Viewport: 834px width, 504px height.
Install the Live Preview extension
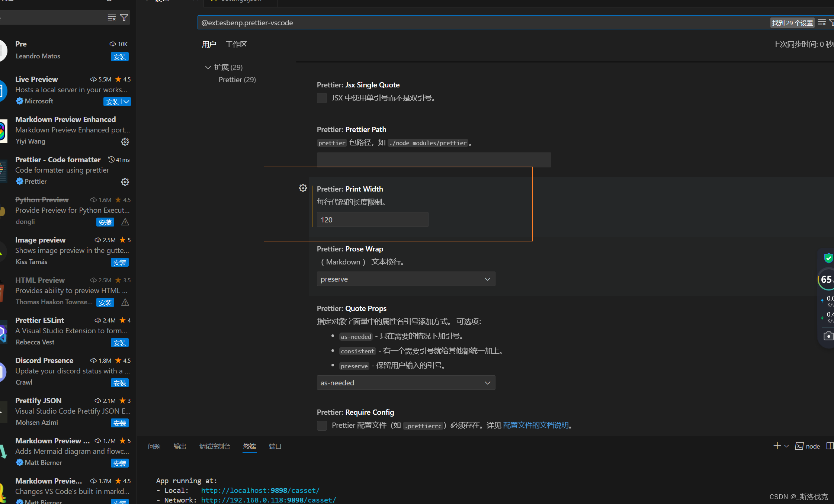112,102
